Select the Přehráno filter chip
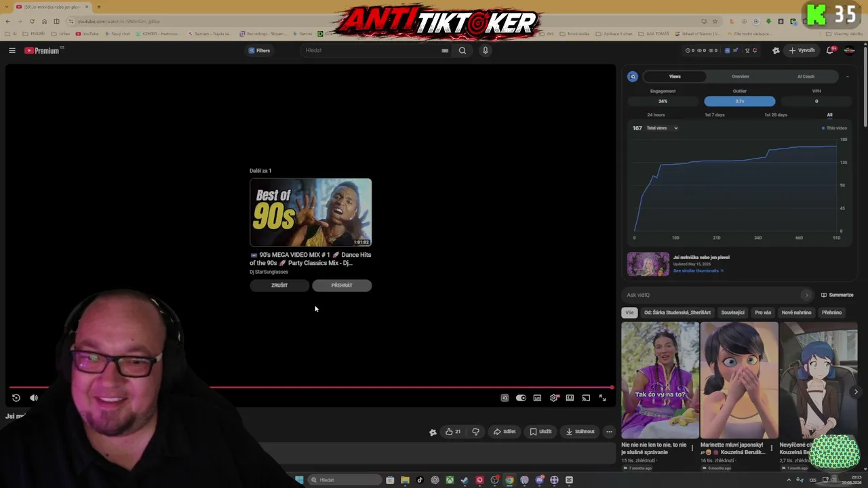The image size is (868, 488). pos(831,312)
